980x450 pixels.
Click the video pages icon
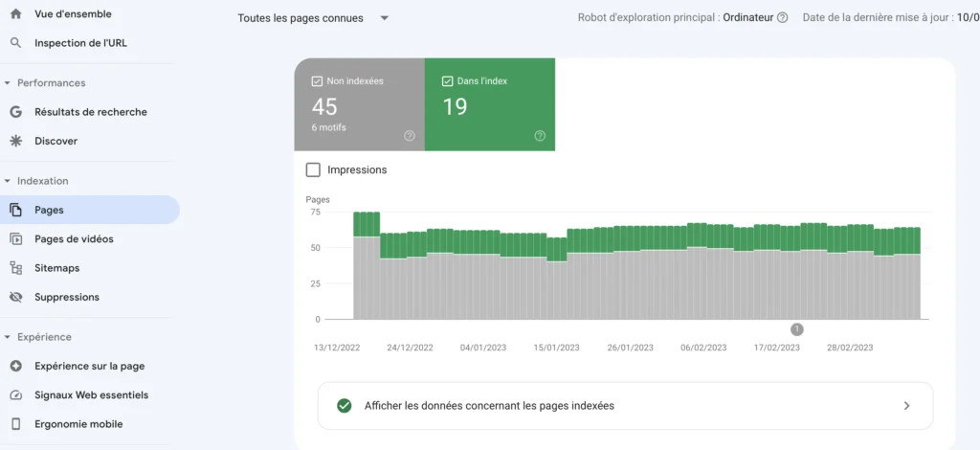[x=16, y=238]
